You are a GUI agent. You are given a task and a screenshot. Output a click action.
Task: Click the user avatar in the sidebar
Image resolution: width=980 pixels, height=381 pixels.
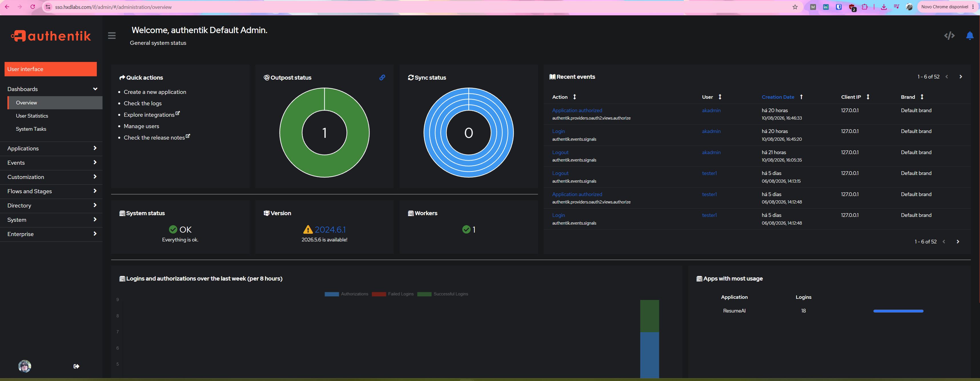click(x=25, y=366)
